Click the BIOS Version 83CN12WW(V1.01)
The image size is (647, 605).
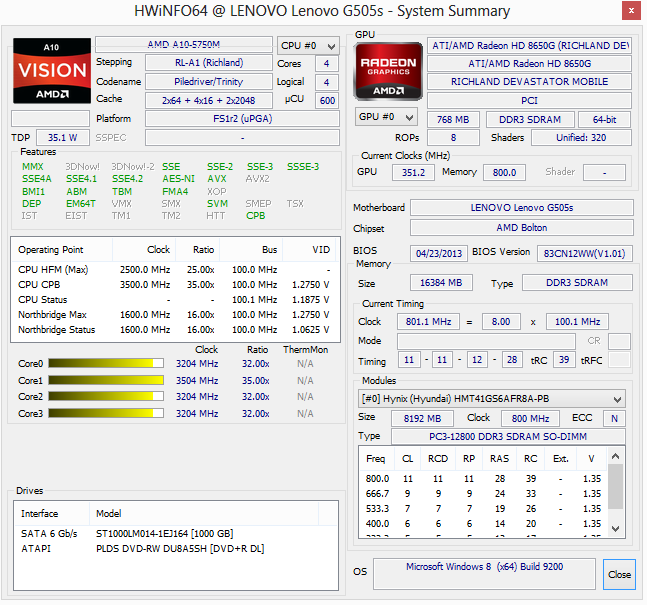pyautogui.click(x=584, y=253)
